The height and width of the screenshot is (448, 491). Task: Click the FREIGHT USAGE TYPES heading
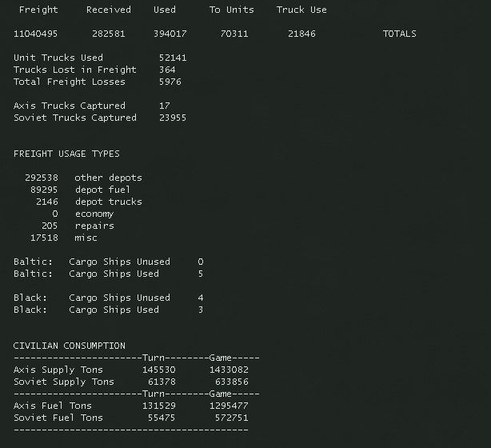(66, 154)
